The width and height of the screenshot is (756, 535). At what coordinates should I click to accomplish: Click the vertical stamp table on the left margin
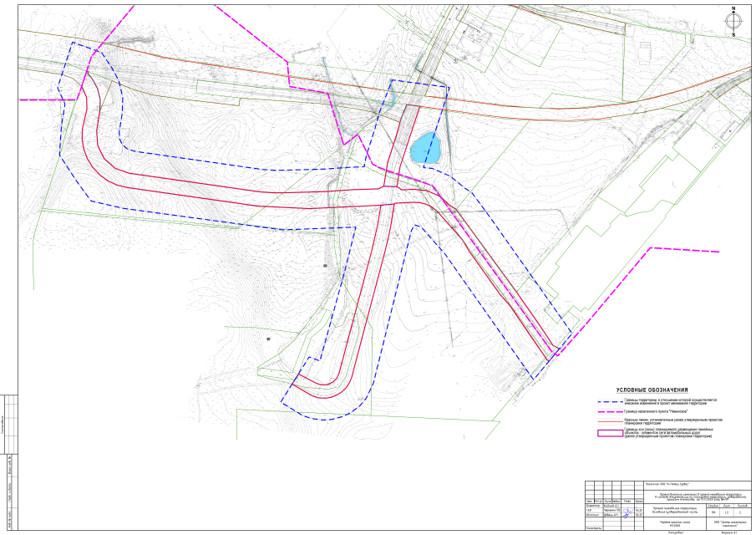[9, 462]
